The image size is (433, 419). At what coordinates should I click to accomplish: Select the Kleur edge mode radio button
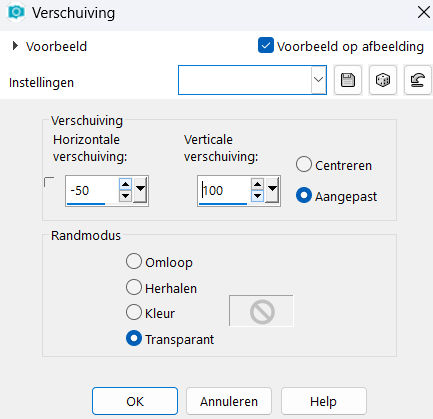coord(134,312)
